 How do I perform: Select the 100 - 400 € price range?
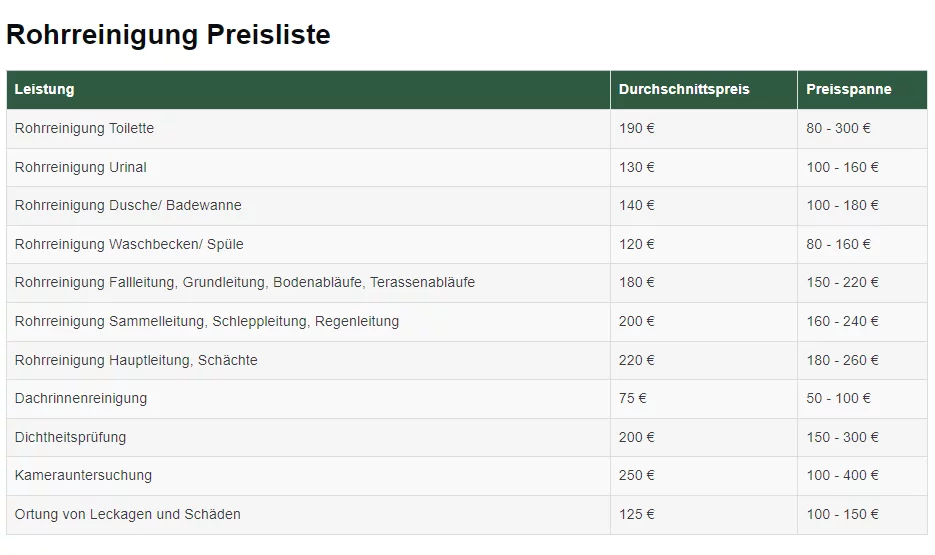click(843, 475)
